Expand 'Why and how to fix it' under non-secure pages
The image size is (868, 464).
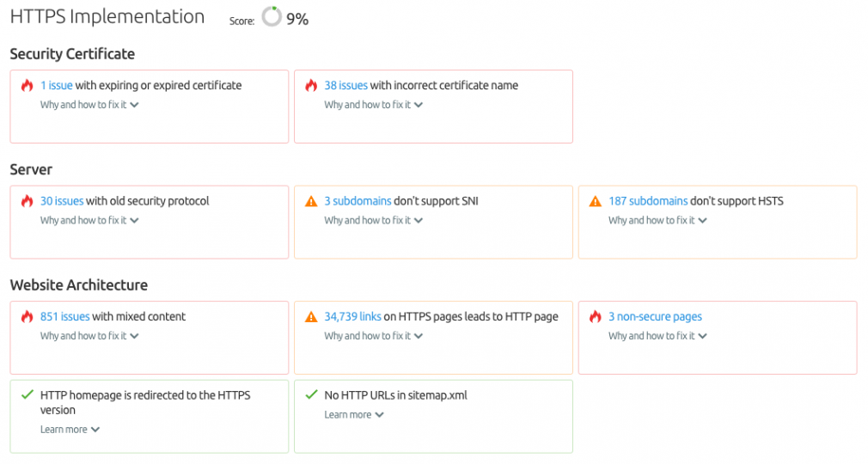point(657,336)
